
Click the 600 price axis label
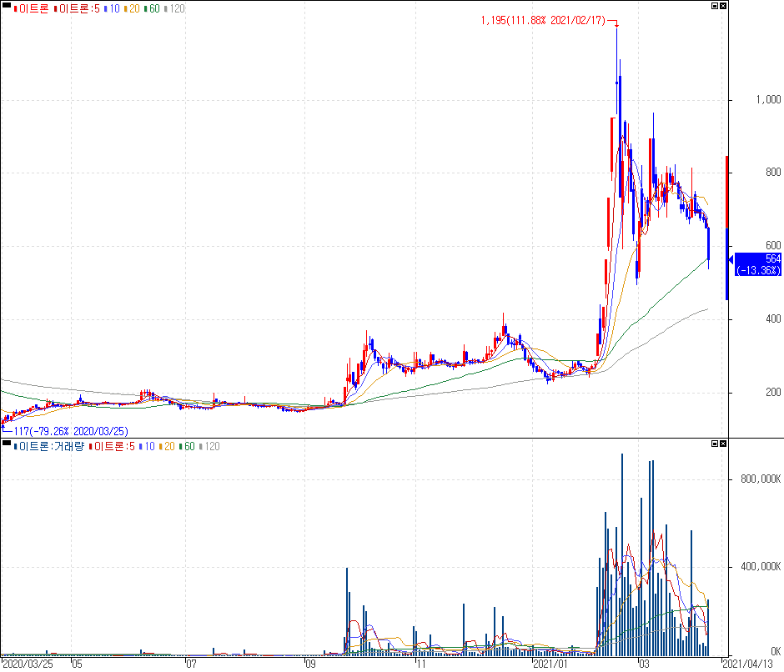pos(773,245)
